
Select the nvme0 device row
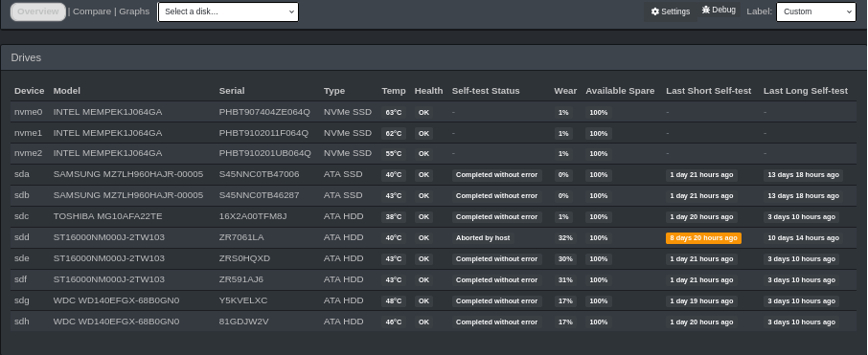click(x=433, y=112)
